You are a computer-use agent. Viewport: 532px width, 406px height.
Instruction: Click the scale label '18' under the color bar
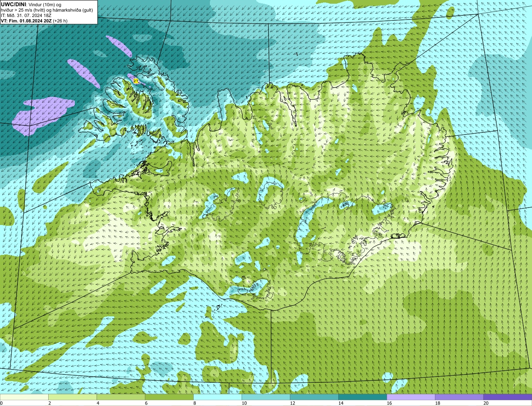point(438,403)
